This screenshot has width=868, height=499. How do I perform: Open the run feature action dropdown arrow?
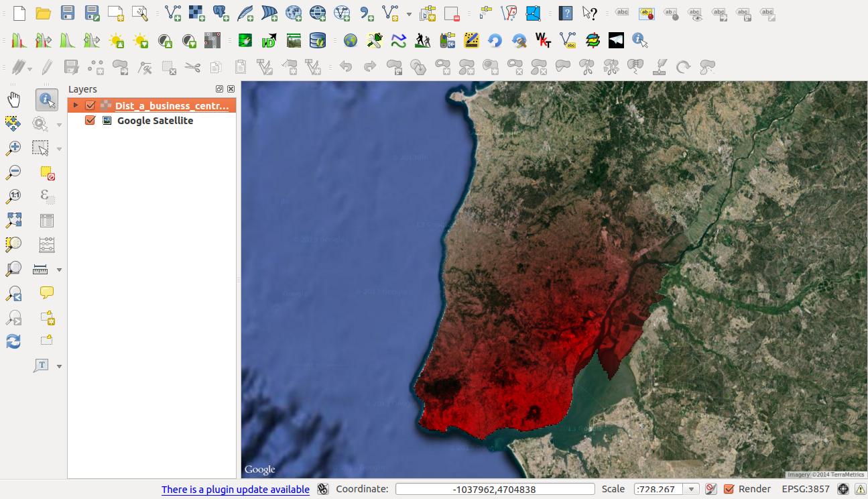click(x=60, y=125)
